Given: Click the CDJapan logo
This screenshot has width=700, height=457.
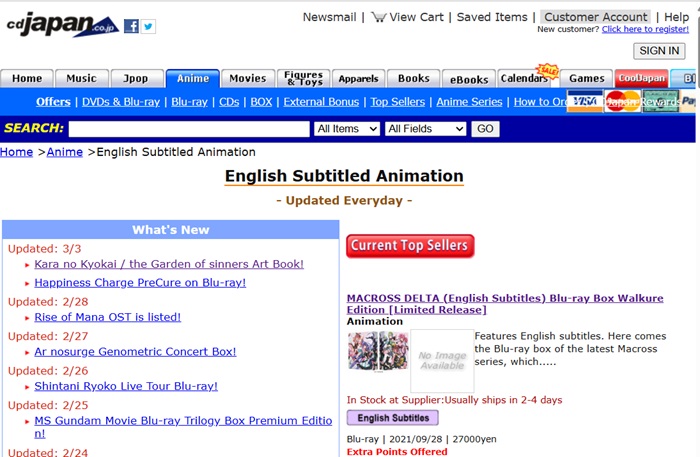Looking at the screenshot, I should (62, 25).
